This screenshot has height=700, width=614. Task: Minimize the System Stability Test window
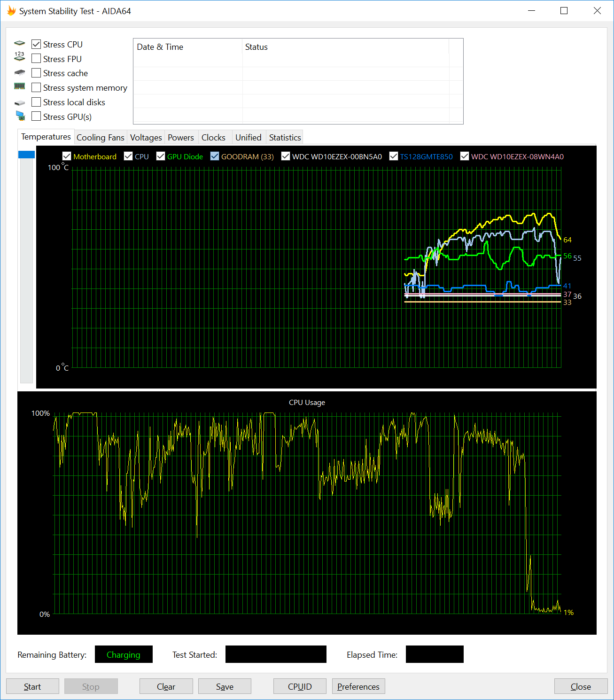[x=532, y=11]
